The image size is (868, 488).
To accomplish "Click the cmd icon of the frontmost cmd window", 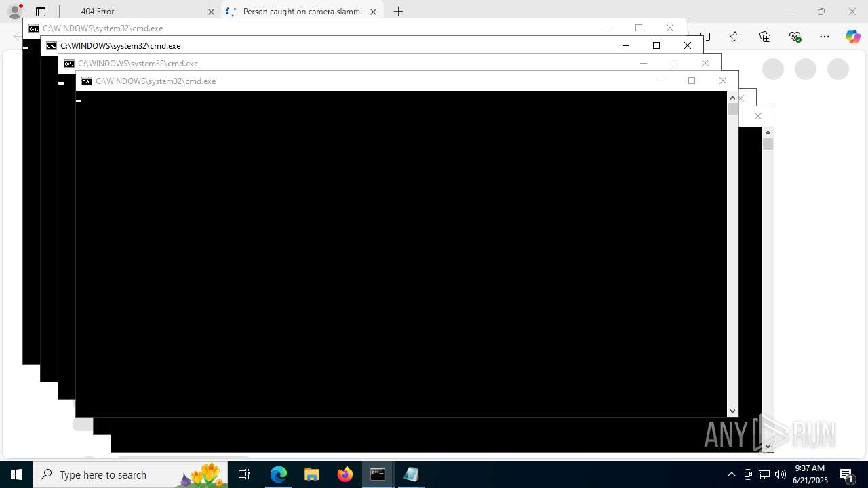I will [87, 81].
